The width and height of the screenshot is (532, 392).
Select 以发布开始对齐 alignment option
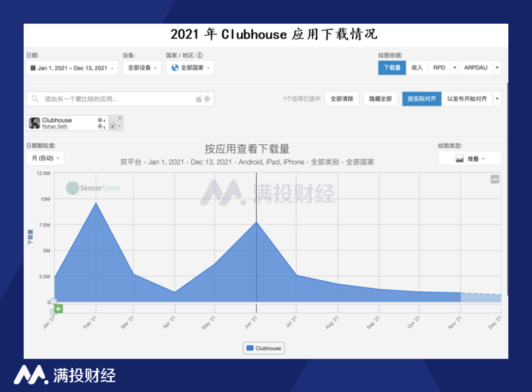(467, 99)
